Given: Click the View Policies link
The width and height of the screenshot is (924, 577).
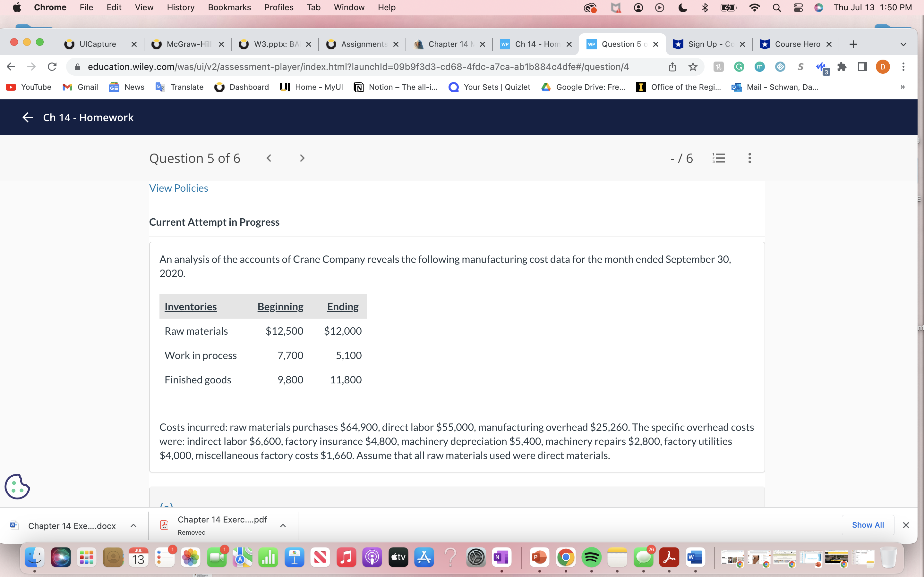Looking at the screenshot, I should (178, 188).
